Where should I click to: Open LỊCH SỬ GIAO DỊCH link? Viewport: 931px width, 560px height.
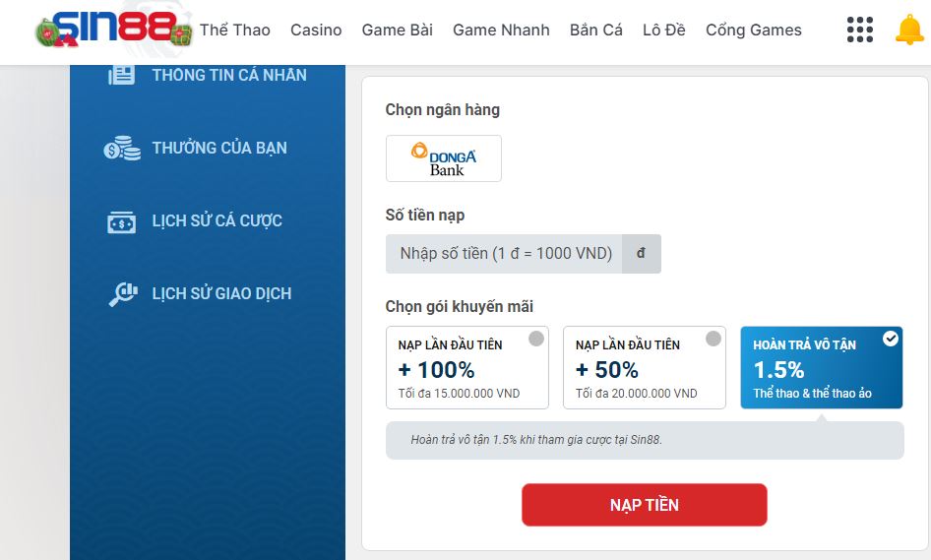point(221,293)
